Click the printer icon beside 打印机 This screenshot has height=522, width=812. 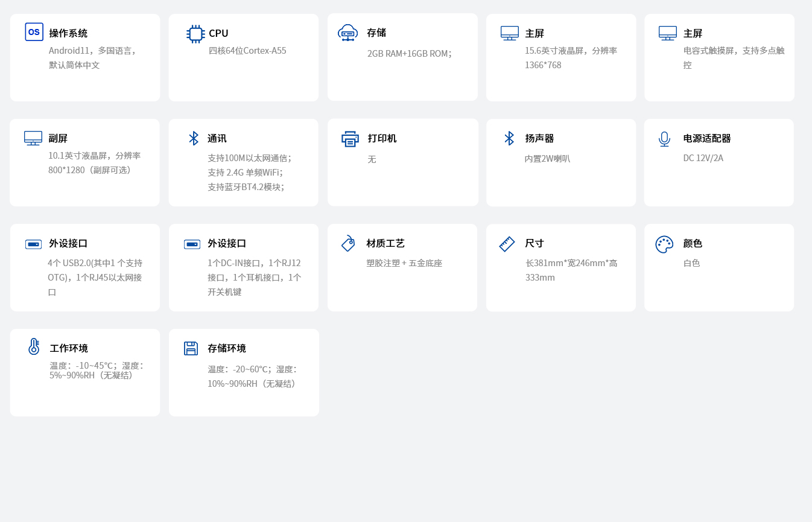pyautogui.click(x=350, y=139)
